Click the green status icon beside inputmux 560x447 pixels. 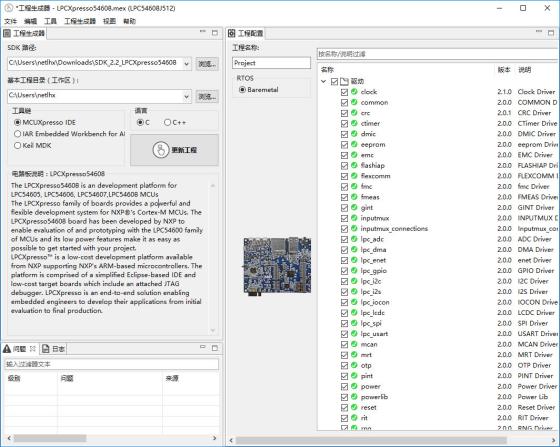[x=354, y=218]
